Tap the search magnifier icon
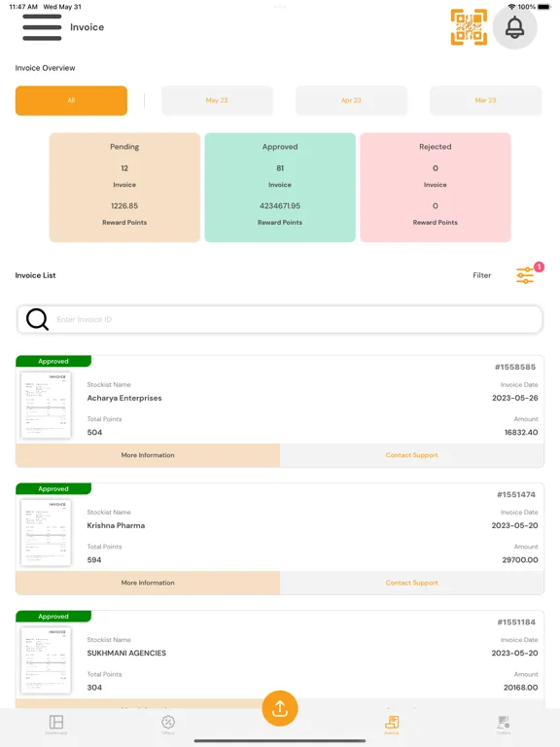This screenshot has height=747, width=560. click(x=37, y=319)
